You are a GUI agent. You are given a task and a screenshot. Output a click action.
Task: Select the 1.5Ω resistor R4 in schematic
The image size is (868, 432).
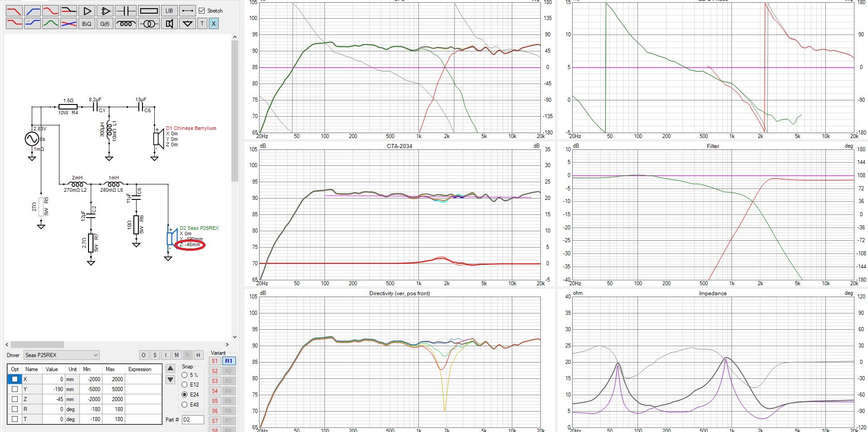[68, 107]
